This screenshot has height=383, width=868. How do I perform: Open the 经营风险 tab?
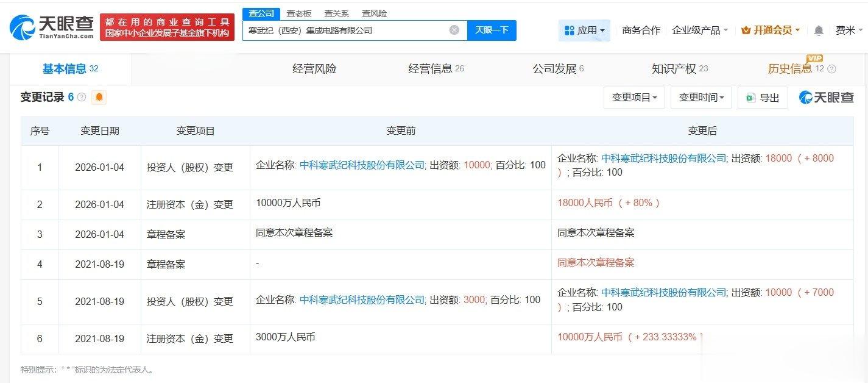coord(314,69)
